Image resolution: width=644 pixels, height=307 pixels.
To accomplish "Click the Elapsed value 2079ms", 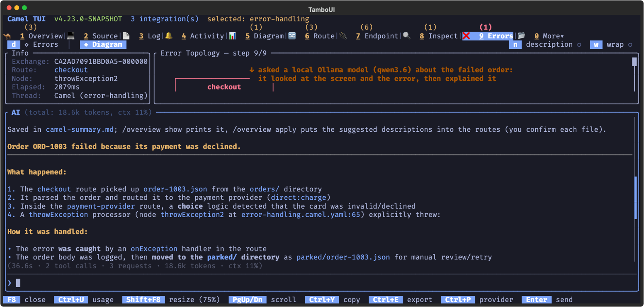I will coord(67,87).
